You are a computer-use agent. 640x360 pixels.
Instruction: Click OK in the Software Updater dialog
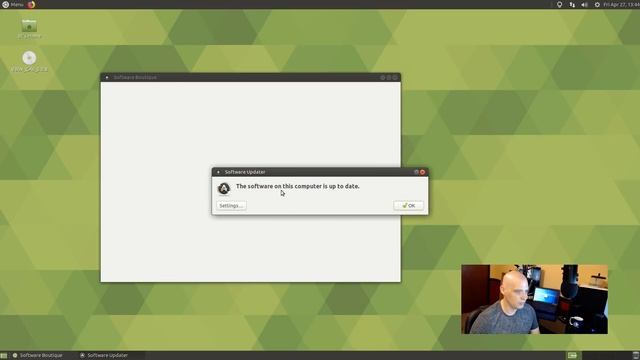[x=408, y=206]
